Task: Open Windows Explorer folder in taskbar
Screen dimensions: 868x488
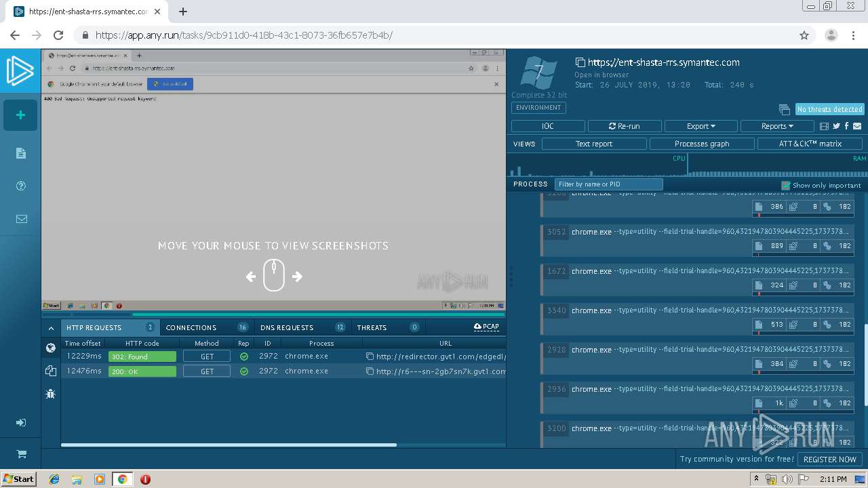Action: pyautogui.click(x=77, y=479)
